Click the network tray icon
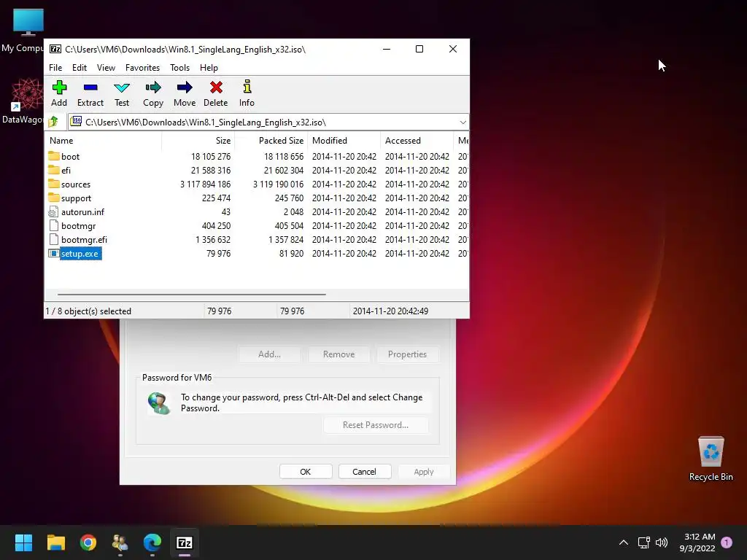 pos(643,542)
